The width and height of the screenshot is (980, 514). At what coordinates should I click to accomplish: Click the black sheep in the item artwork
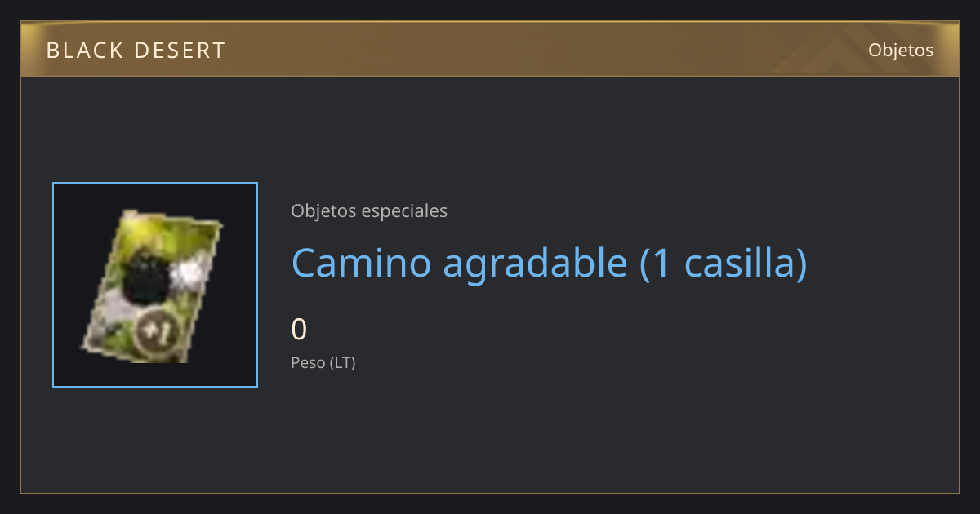click(145, 276)
